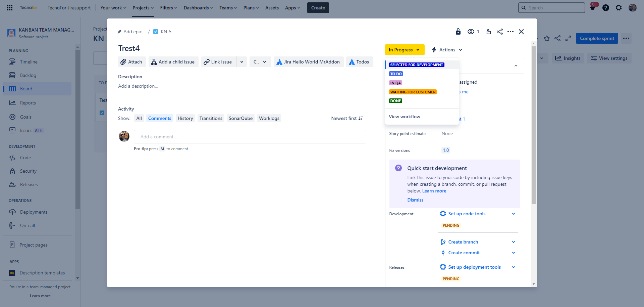This screenshot has height=307, width=644.
Task: Click the lock icon for issue restrictions
Action: (x=458, y=32)
